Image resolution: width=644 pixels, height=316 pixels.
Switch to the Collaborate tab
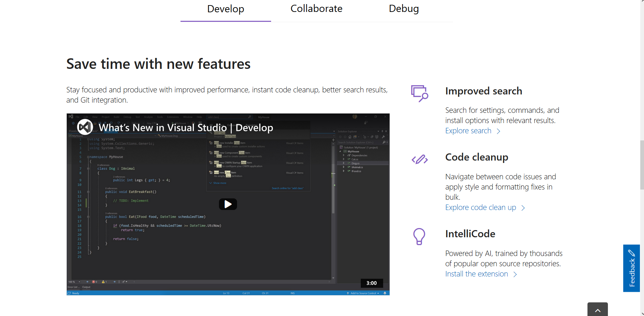click(316, 9)
